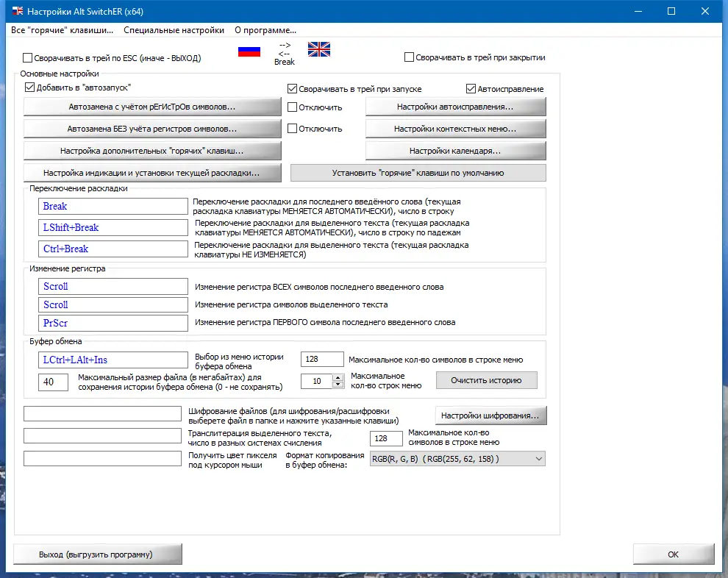Close the Alt SwitchER settings window
Image resolution: width=728 pixels, height=578 pixels.
coord(705,11)
